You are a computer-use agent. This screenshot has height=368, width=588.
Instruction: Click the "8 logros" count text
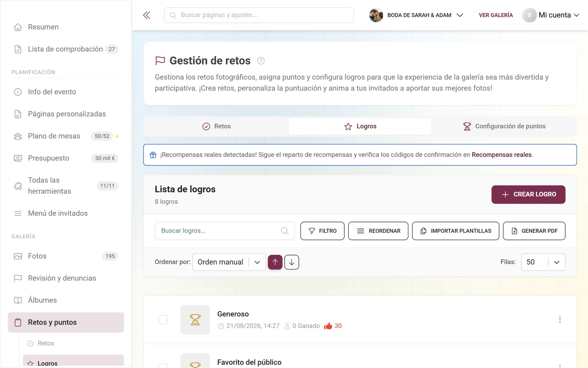pos(166,202)
